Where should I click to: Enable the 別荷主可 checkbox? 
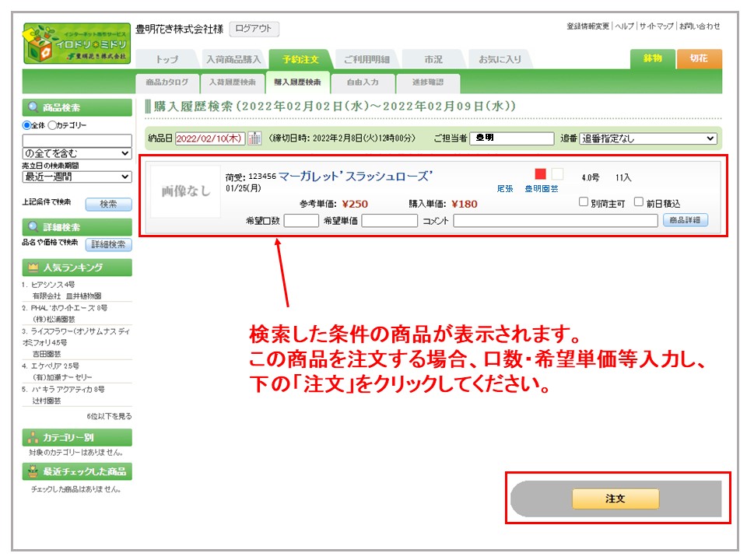[584, 202]
